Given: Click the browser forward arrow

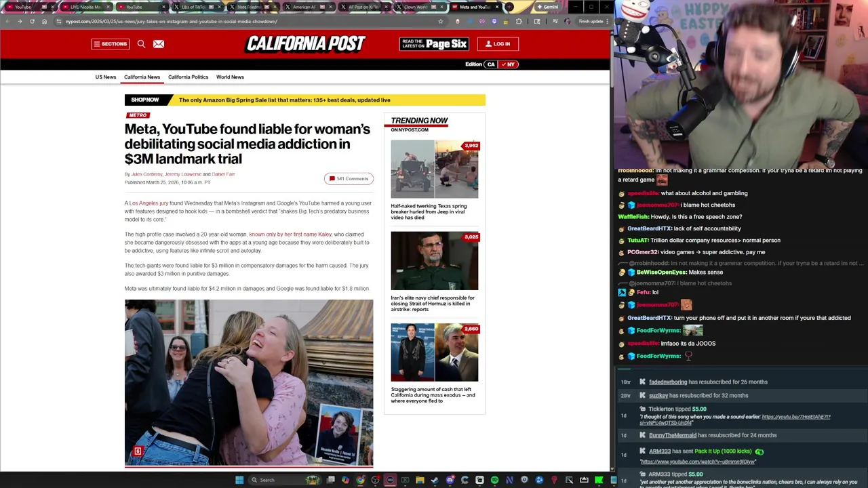Looking at the screenshot, I should [20, 22].
